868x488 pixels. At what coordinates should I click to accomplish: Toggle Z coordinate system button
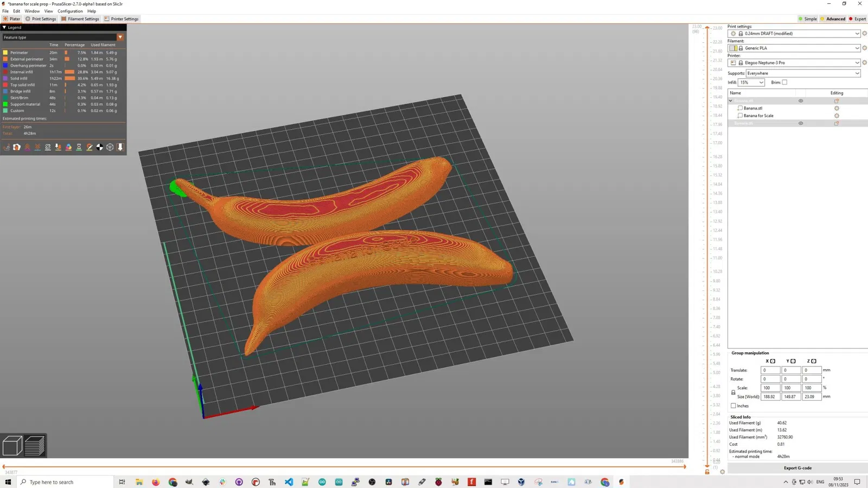(814, 362)
